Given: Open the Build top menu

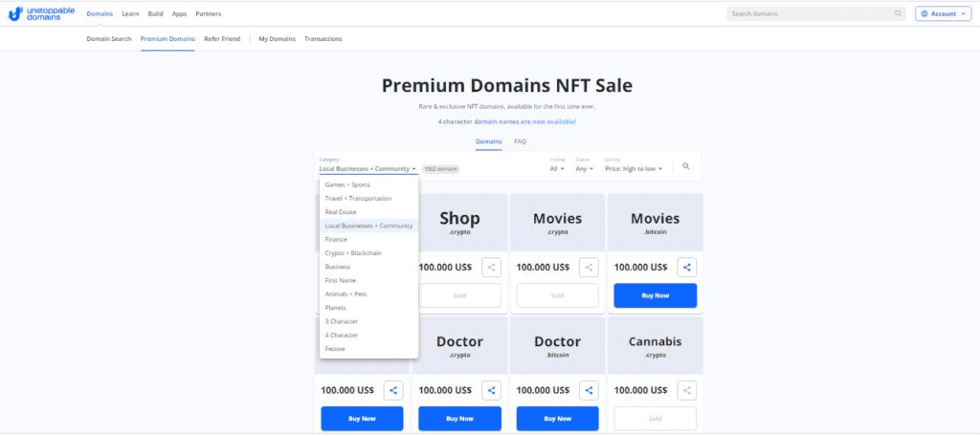Looking at the screenshot, I should [x=155, y=13].
